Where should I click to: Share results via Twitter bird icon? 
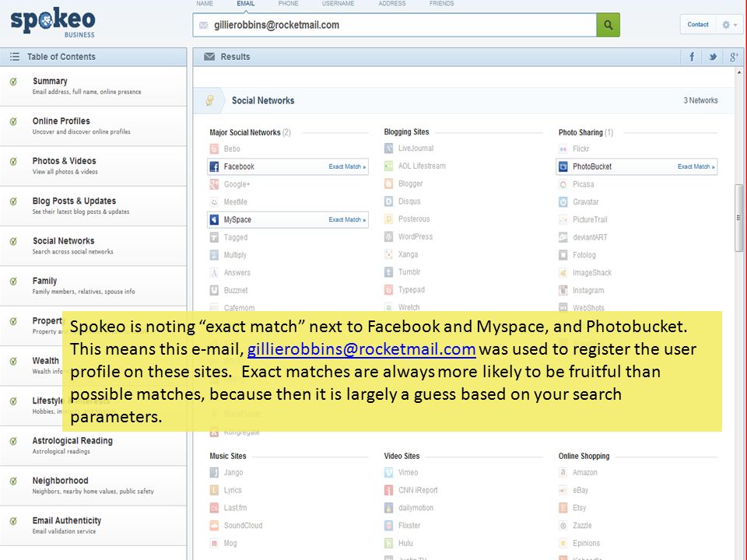tap(713, 57)
